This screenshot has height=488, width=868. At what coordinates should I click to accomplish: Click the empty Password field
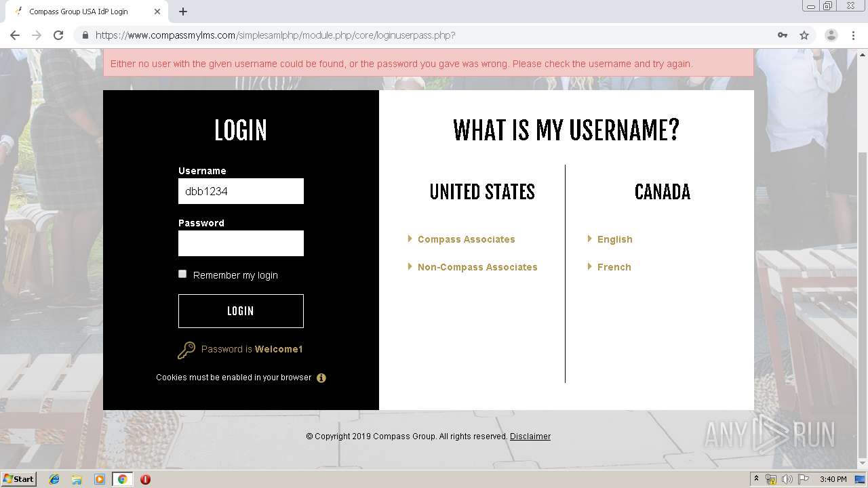[241, 243]
